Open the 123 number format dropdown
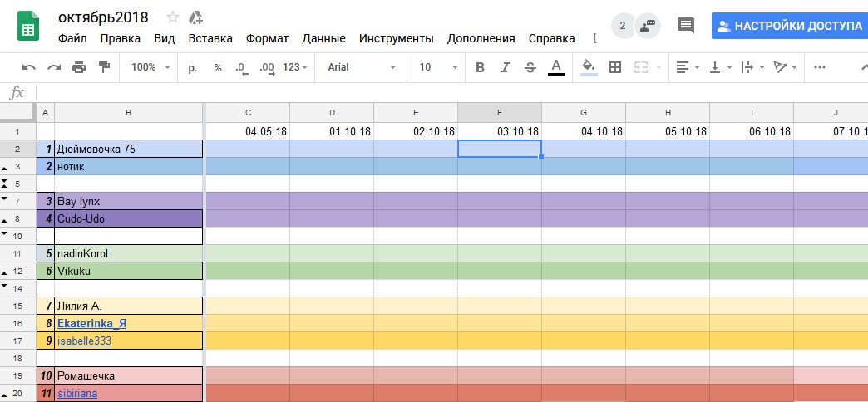The width and height of the screenshot is (868, 402). coord(294,67)
